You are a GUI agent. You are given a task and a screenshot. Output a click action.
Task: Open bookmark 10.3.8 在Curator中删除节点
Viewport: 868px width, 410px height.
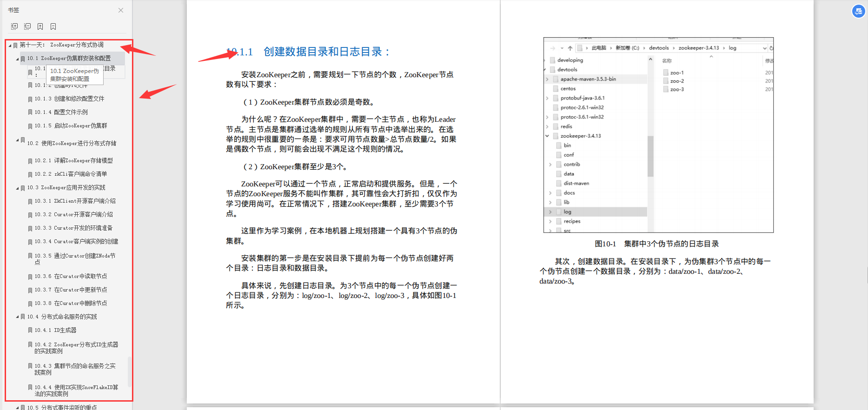pyautogui.click(x=71, y=304)
